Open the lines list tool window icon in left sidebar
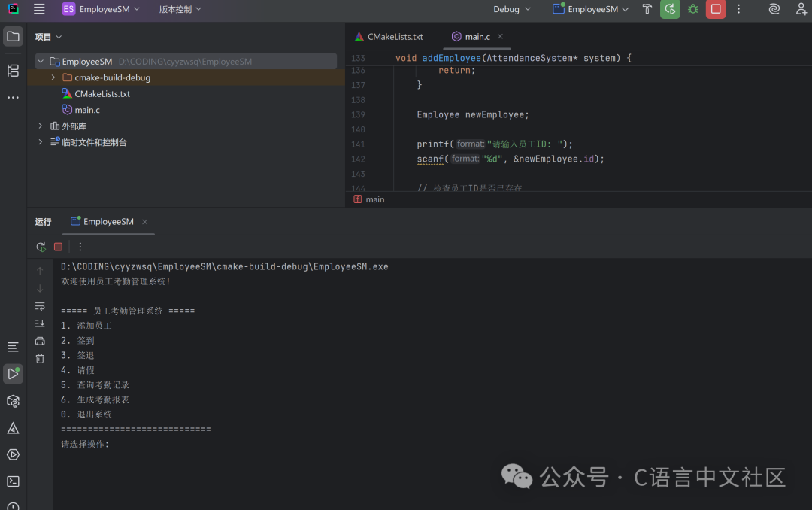The width and height of the screenshot is (812, 510). [13, 347]
